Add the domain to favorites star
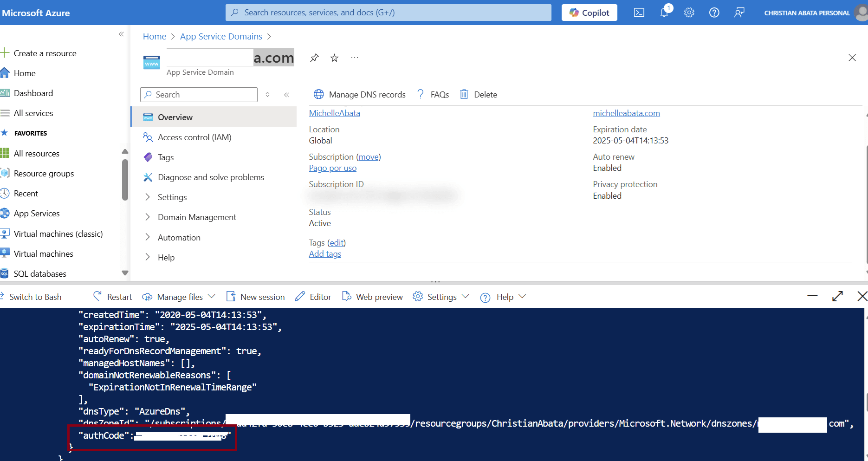 [334, 58]
